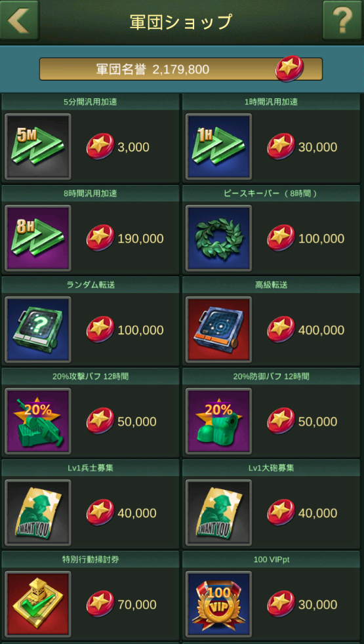Choose the Lv1 soldier recruitment poster
This screenshot has height=644, width=364.
(x=38, y=513)
